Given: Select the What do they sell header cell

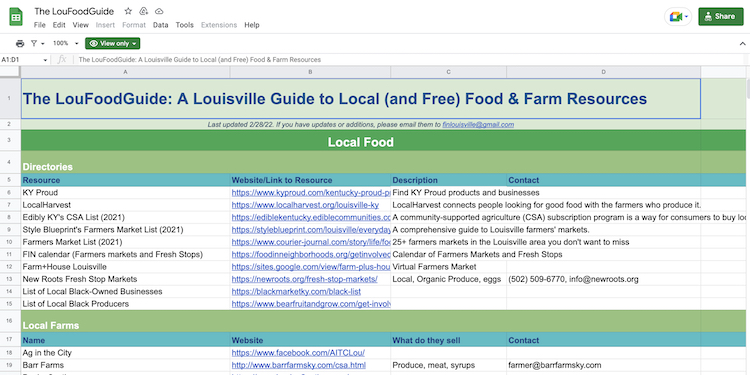Looking at the screenshot, I should click(x=449, y=341).
